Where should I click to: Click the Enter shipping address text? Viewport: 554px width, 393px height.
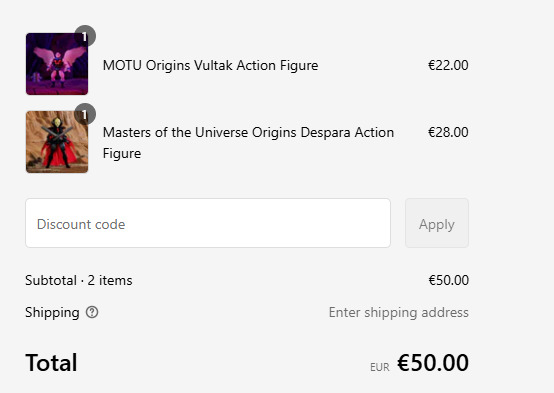(x=399, y=313)
